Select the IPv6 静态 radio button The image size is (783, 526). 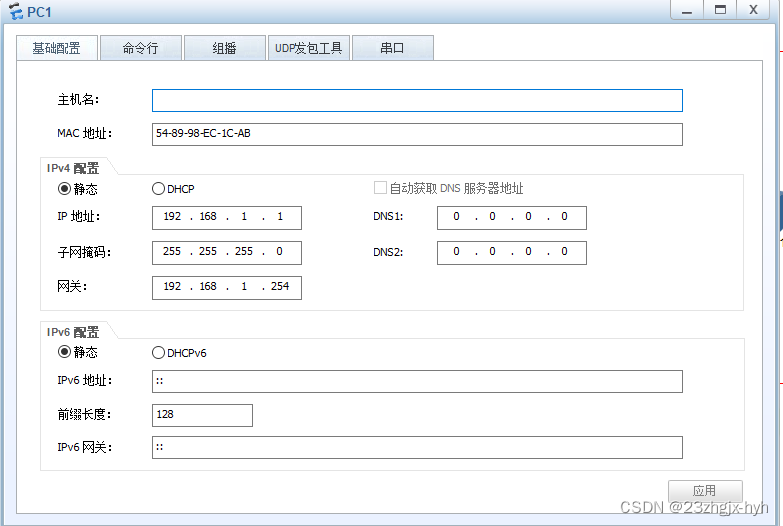coord(64,352)
